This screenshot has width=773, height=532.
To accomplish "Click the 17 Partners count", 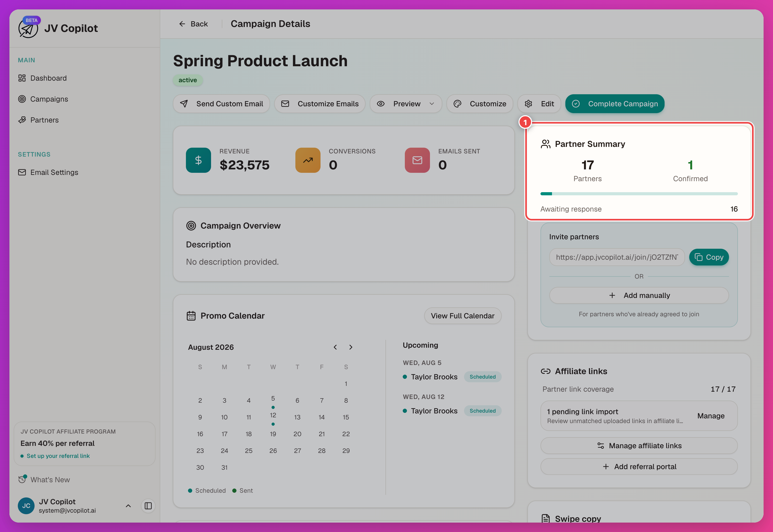I will [x=587, y=165].
